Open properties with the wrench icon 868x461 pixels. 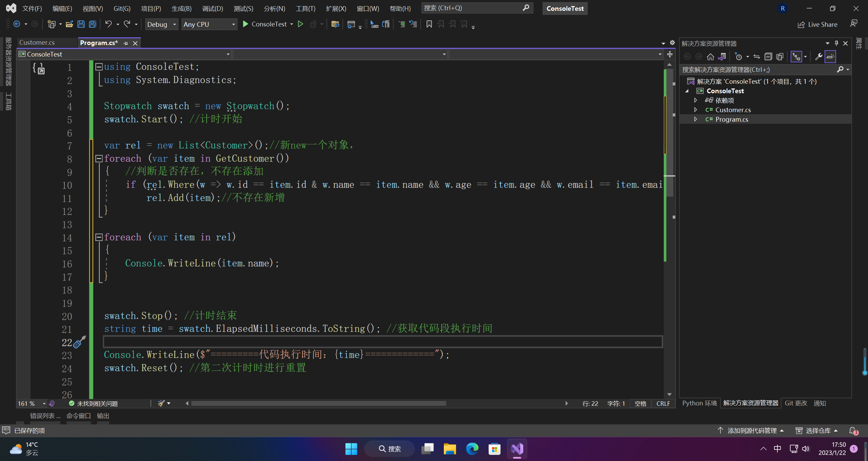818,57
